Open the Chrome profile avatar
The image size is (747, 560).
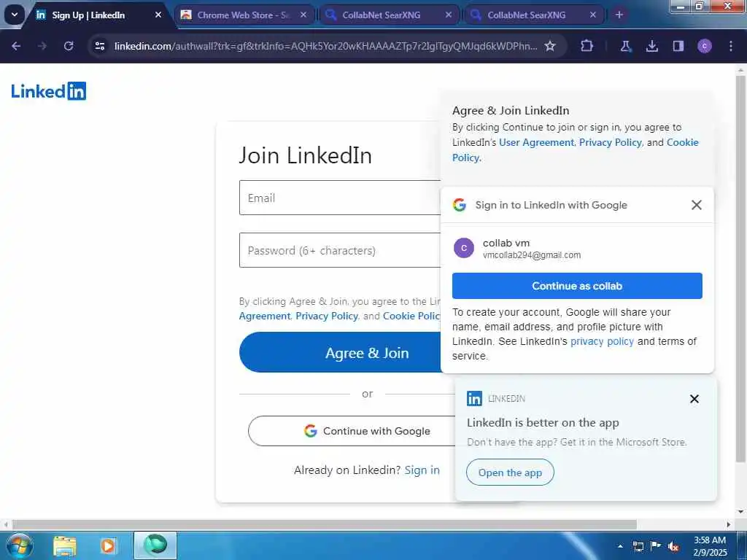[705, 46]
